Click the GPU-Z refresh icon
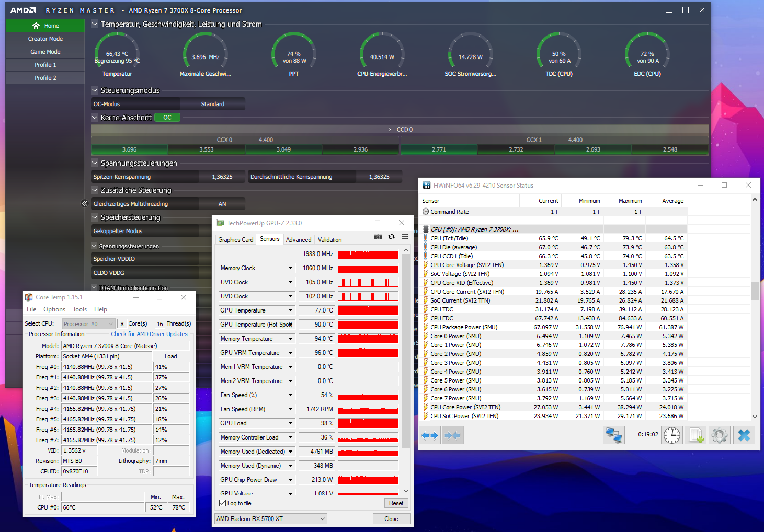 pos(391,237)
